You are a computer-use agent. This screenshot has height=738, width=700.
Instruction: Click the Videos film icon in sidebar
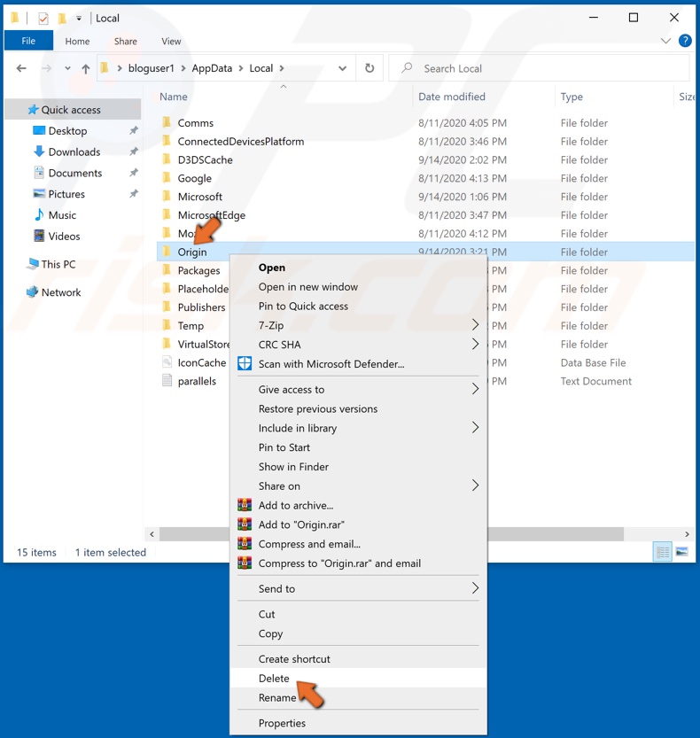tap(39, 236)
